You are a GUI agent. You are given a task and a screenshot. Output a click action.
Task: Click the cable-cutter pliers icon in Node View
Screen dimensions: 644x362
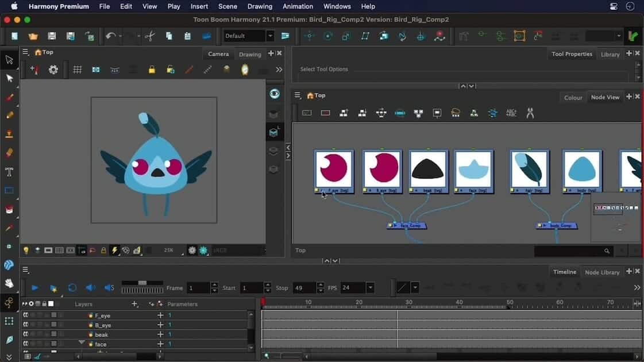[x=530, y=113]
